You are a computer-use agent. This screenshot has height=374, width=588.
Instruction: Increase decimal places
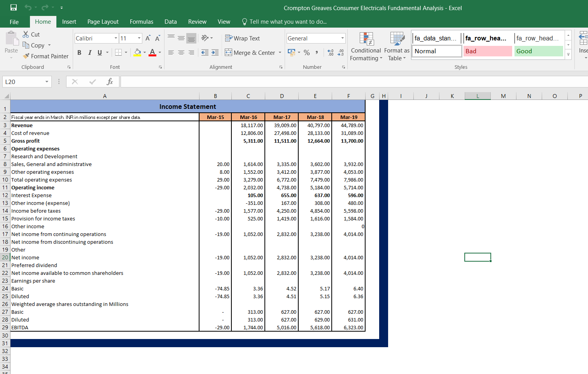(x=331, y=52)
